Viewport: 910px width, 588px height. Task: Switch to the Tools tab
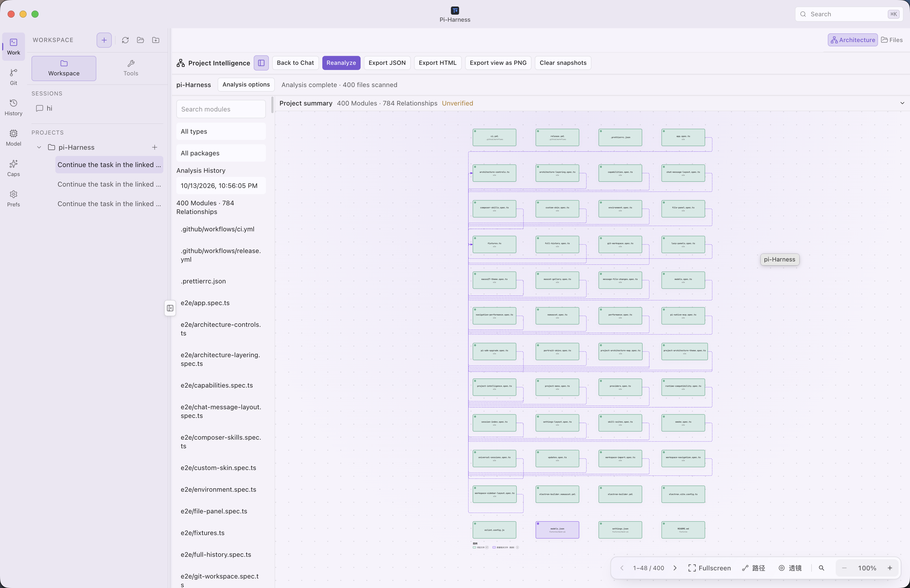(131, 68)
